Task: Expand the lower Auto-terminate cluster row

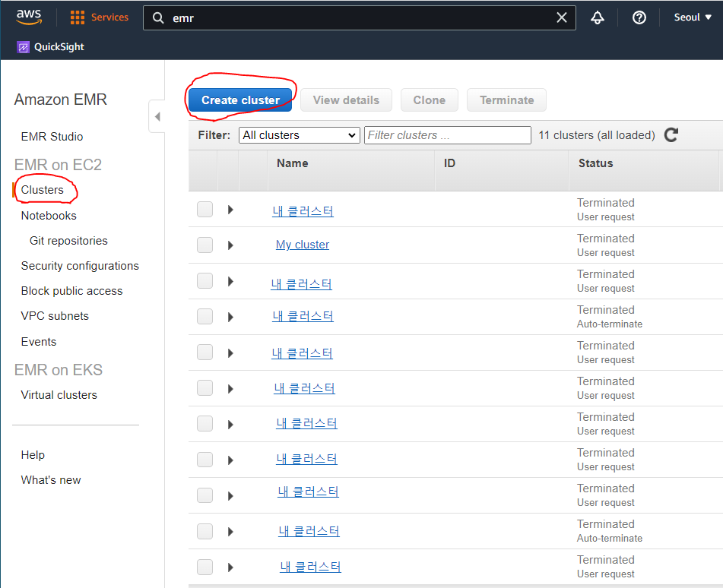Action: [x=230, y=532]
